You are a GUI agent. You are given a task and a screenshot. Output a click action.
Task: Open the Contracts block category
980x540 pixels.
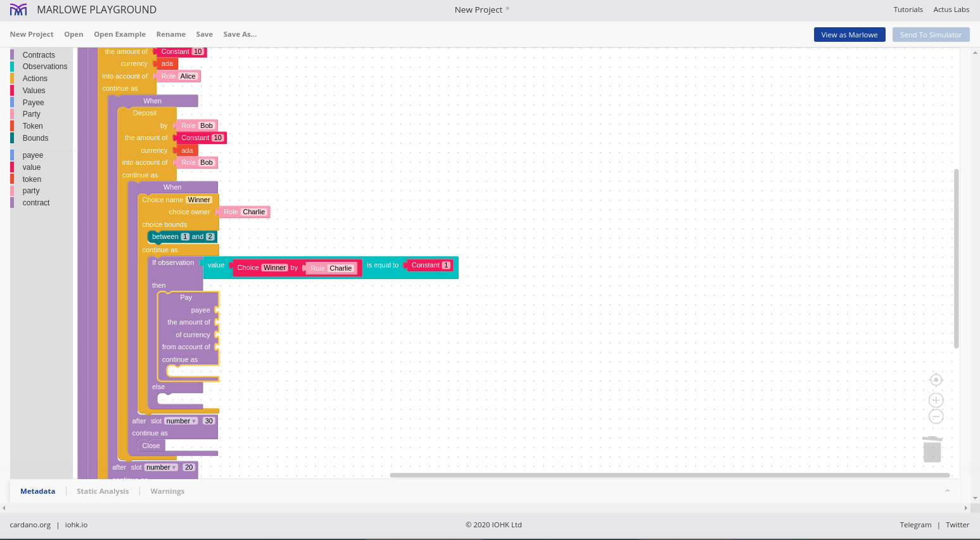(39, 55)
